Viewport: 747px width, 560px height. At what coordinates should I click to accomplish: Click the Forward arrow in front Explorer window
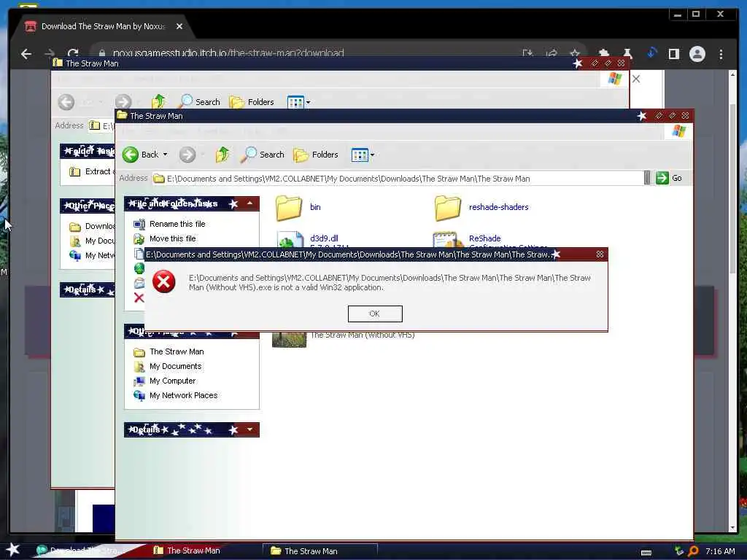pyautogui.click(x=187, y=155)
